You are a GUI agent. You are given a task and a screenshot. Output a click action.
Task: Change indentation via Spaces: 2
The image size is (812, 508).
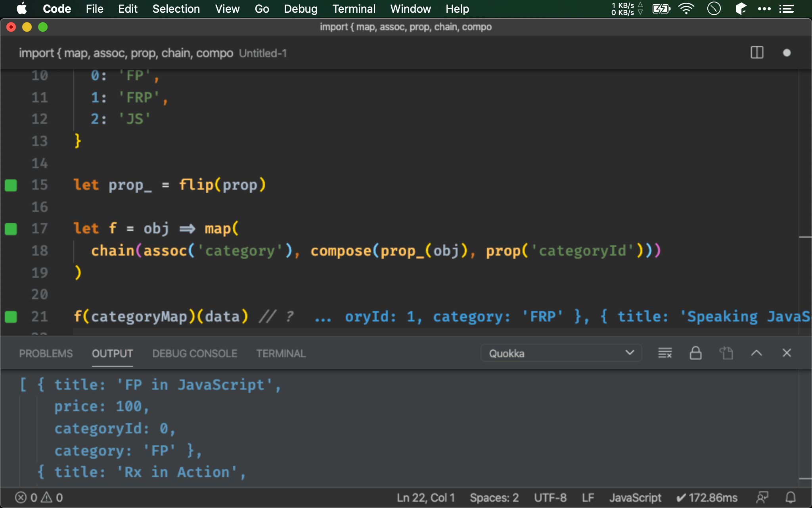point(494,498)
